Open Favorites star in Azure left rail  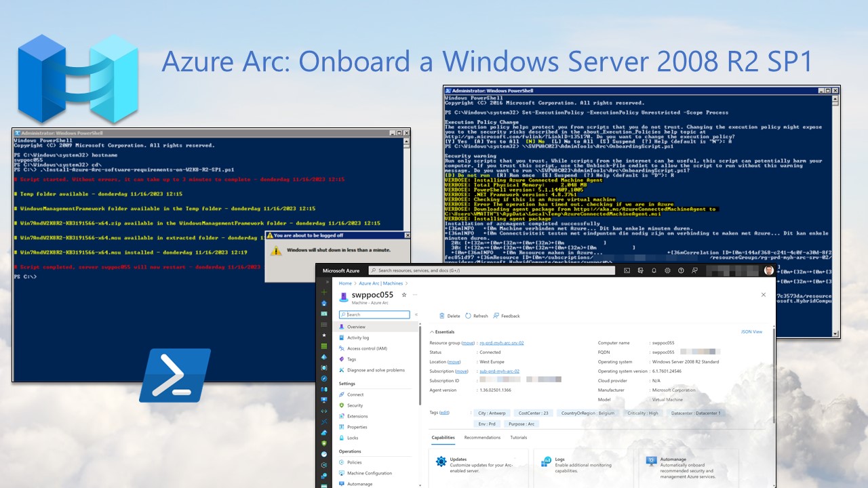[324, 335]
